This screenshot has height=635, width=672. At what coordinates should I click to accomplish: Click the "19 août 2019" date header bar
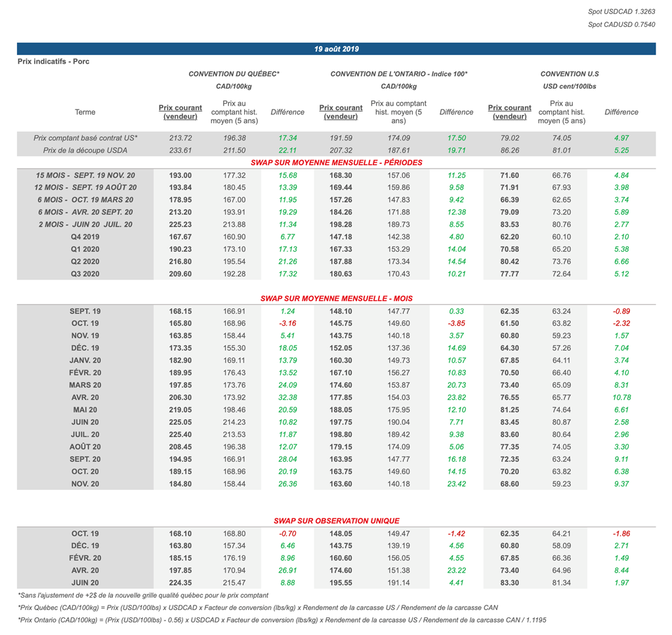(336, 49)
